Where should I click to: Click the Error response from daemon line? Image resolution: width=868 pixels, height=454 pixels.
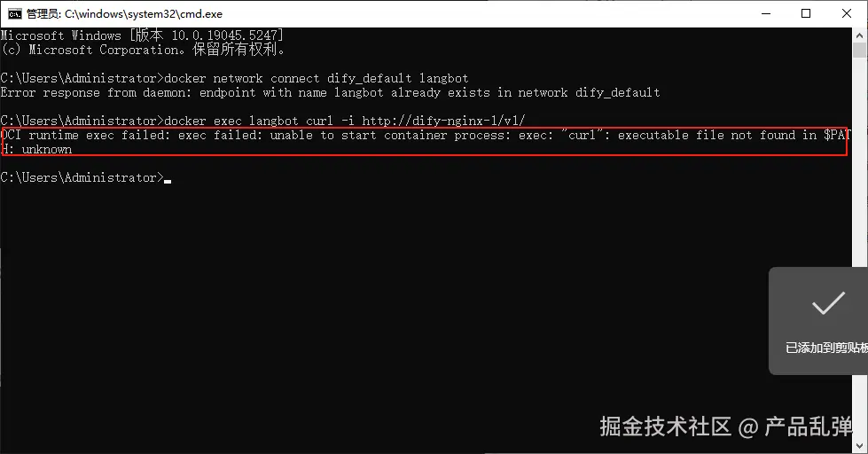coord(330,92)
